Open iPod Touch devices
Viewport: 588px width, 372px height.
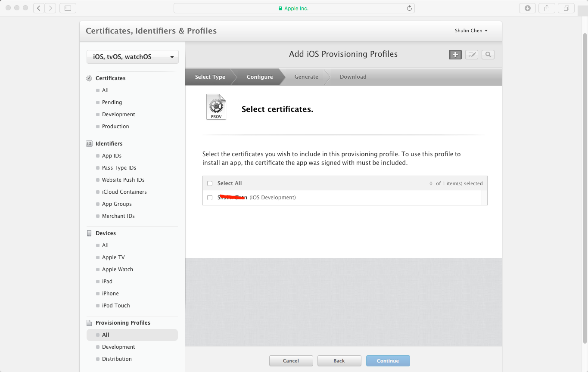[116, 306]
